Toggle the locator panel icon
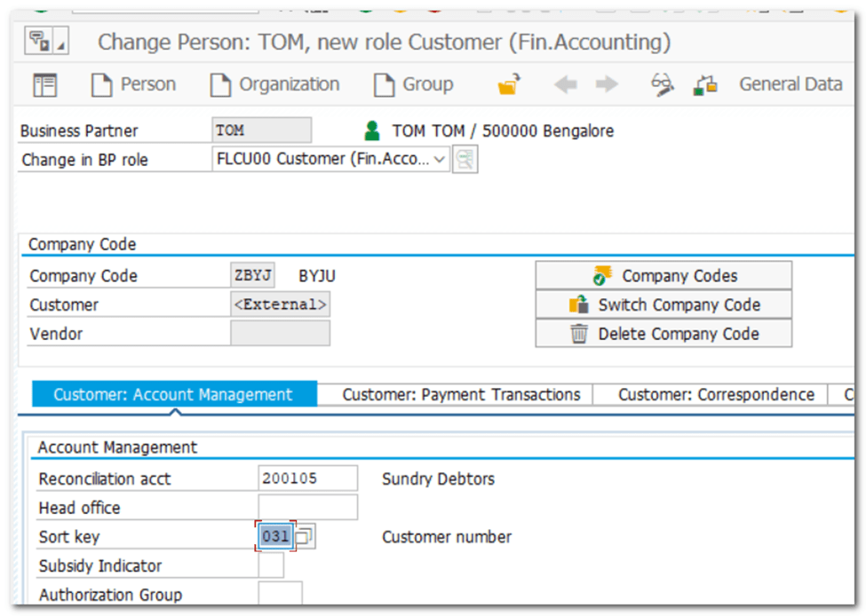The width and height of the screenshot is (866, 616). coord(44,85)
